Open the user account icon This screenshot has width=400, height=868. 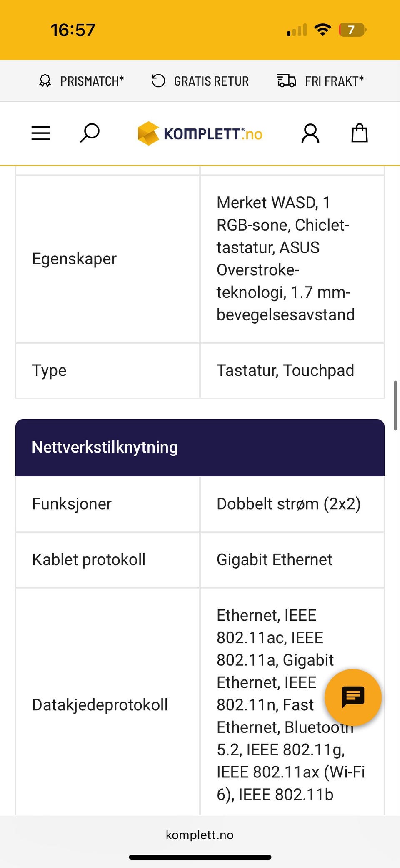310,133
